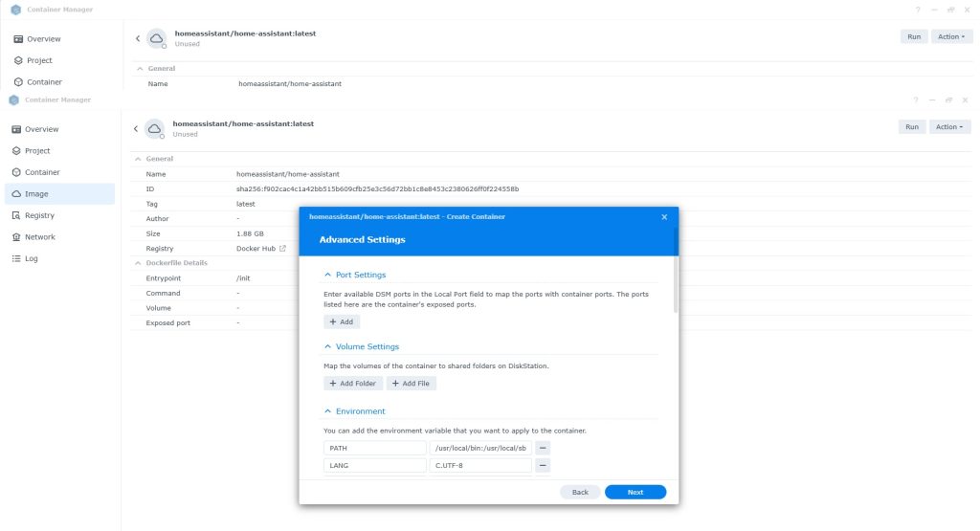Close the Create Container dialog
Screen dimensions: 980x531
pyautogui.click(x=664, y=217)
